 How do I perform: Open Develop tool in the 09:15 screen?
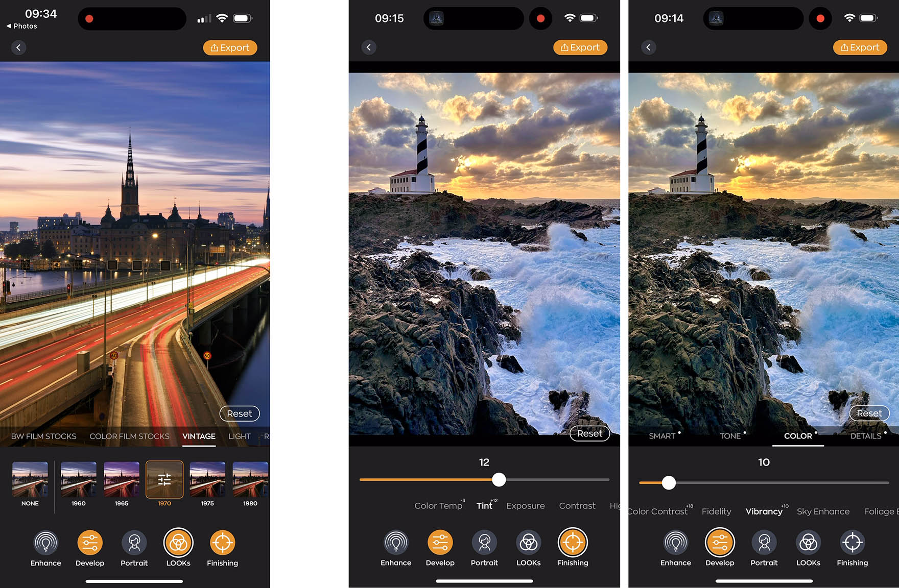pyautogui.click(x=440, y=543)
